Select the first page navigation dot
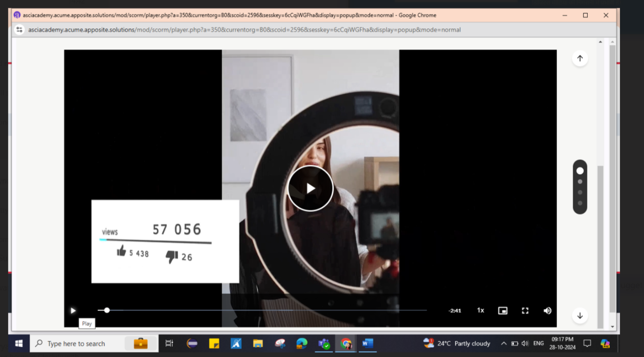The height and width of the screenshot is (357, 644). 580,171
